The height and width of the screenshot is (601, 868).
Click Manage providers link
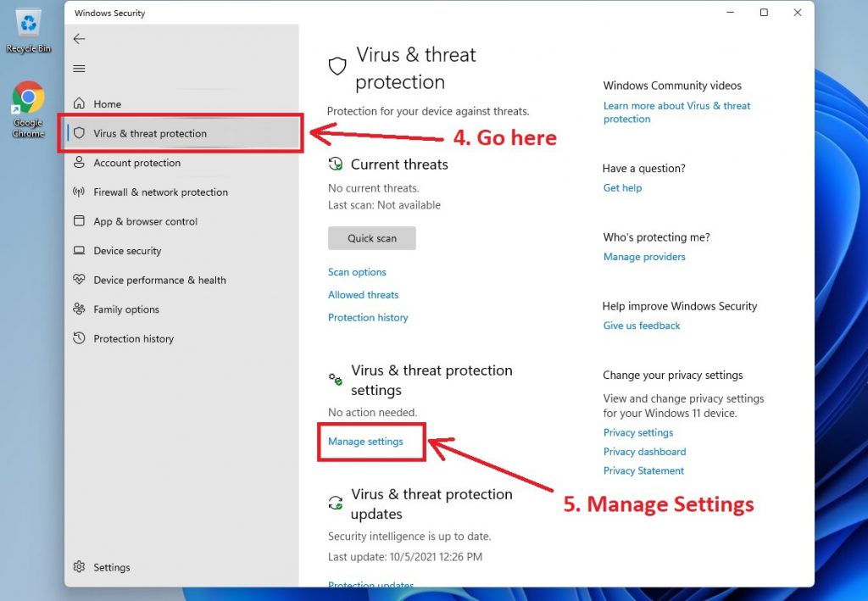click(x=644, y=256)
